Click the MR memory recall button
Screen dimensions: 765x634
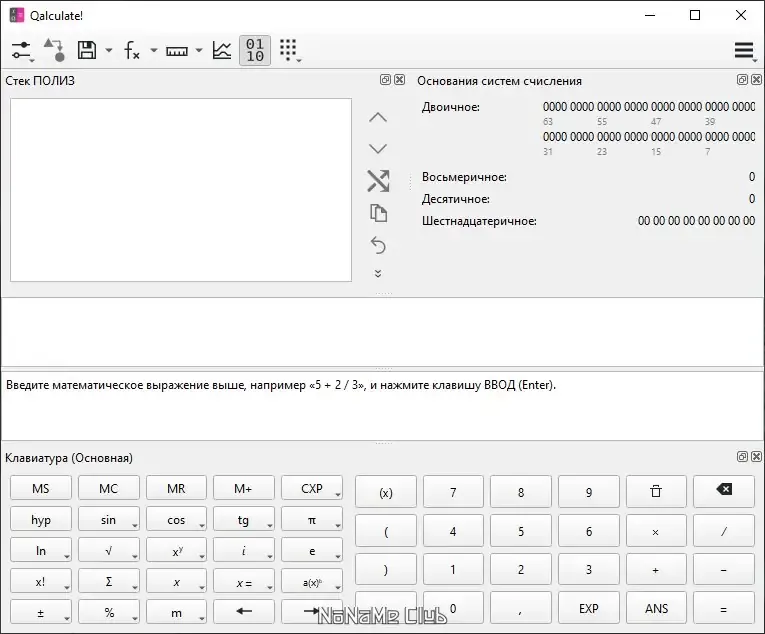(176, 488)
